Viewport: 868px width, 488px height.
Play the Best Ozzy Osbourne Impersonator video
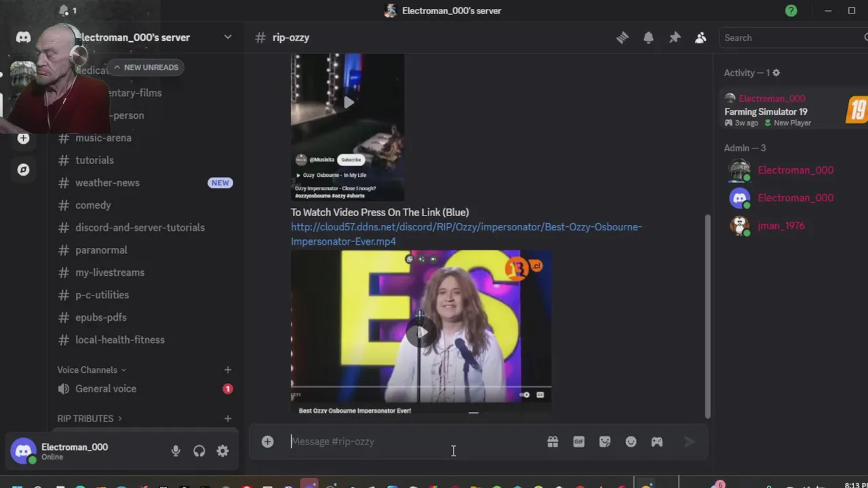coord(421,332)
